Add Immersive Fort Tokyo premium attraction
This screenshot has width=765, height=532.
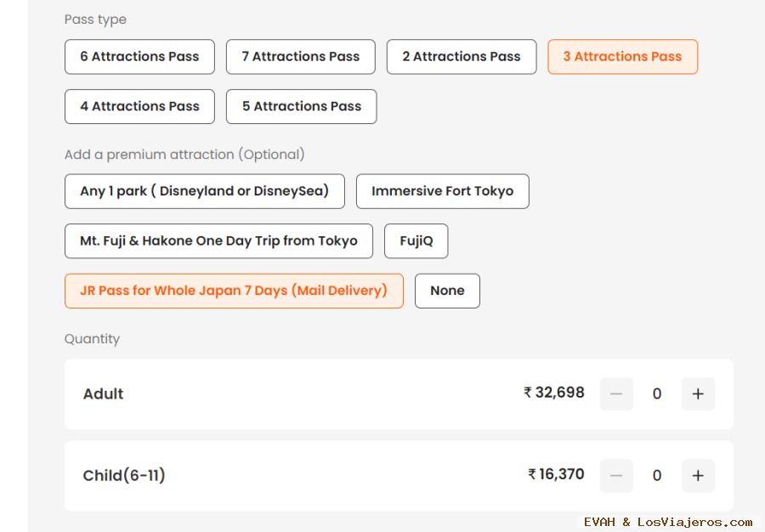pyautogui.click(x=443, y=191)
